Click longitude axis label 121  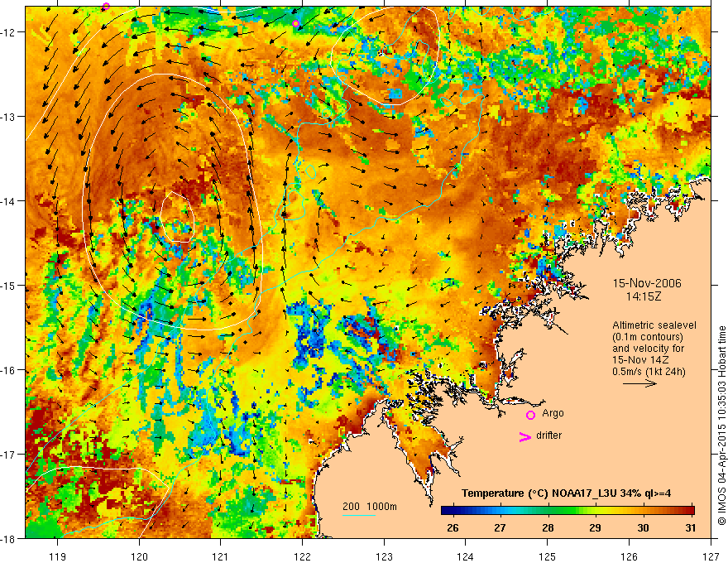[221, 556]
